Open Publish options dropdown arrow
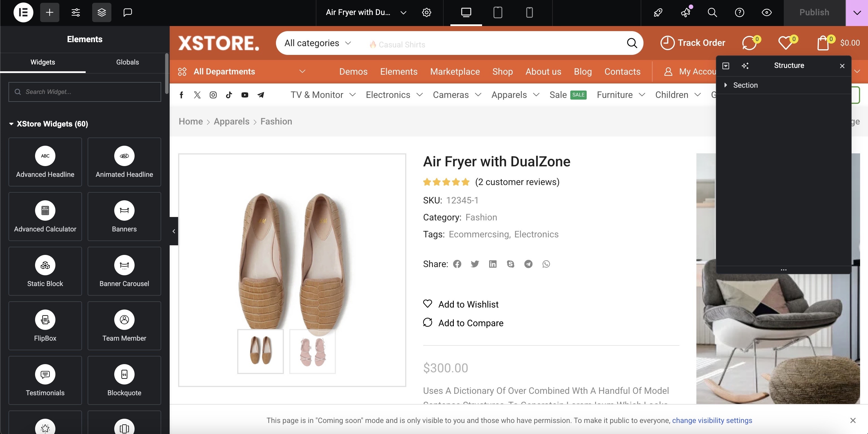This screenshot has width=868, height=434. point(857,12)
